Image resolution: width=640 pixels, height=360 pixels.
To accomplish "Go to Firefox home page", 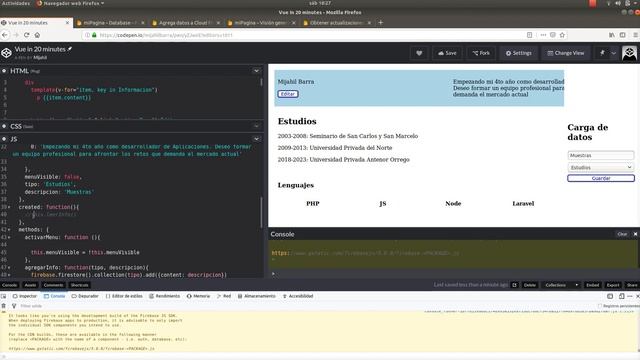I will point(37,35).
